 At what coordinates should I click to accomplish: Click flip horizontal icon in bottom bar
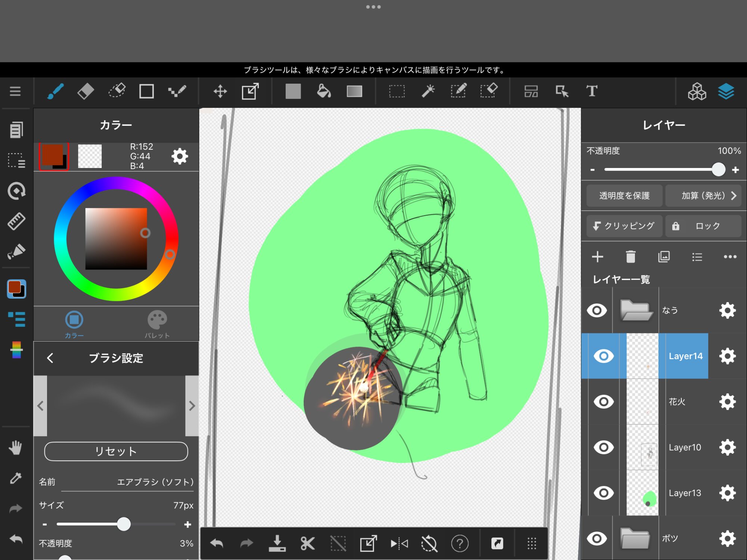(399, 544)
